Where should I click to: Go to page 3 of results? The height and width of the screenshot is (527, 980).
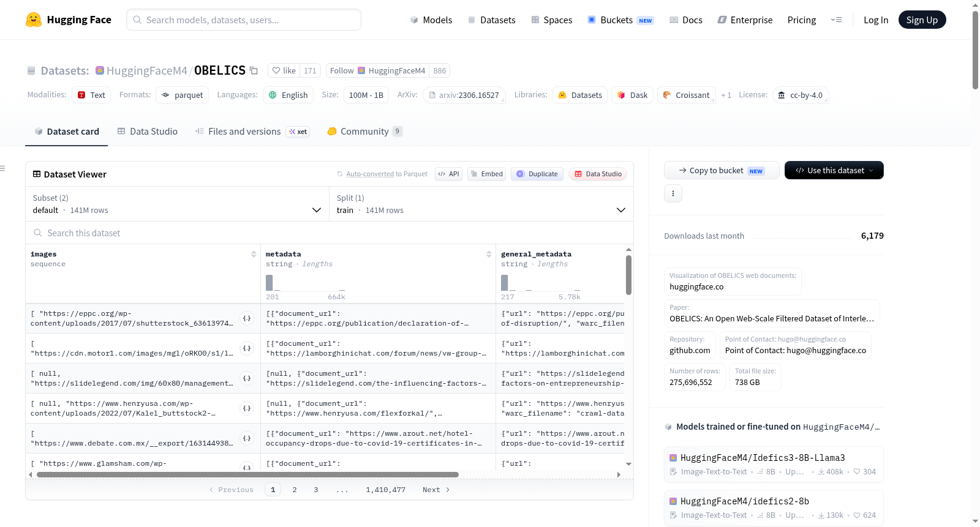(x=316, y=490)
